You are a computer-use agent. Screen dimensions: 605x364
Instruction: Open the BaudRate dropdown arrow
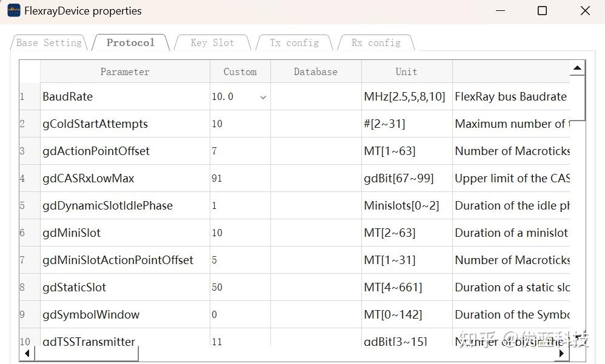click(x=263, y=97)
